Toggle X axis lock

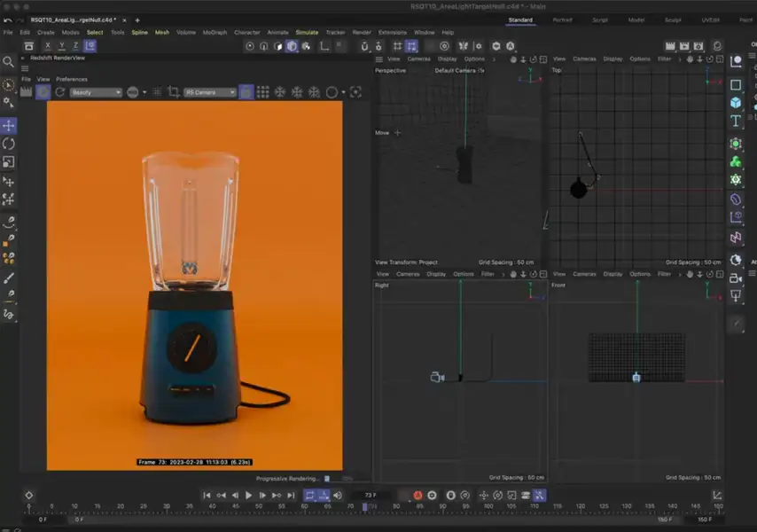[x=47, y=46]
